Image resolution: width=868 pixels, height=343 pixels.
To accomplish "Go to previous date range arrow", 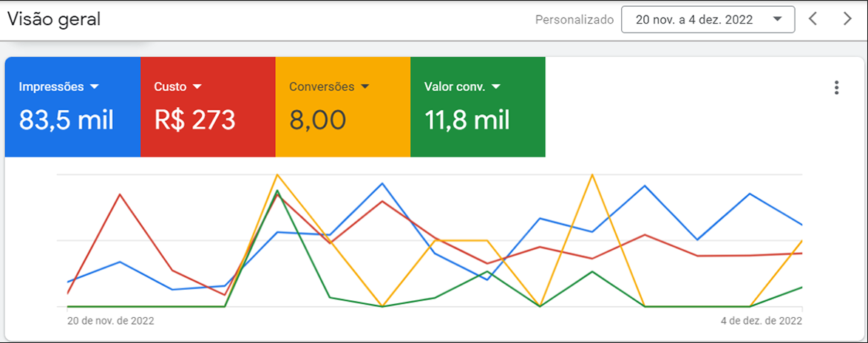I will click(x=813, y=19).
